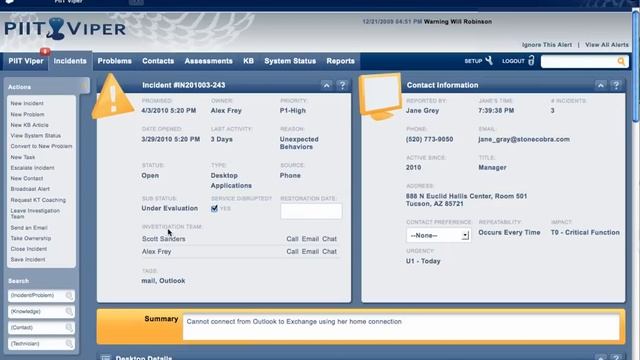Click the PIIT Viper snake logo
640x360 pixels.
pos(56,29)
